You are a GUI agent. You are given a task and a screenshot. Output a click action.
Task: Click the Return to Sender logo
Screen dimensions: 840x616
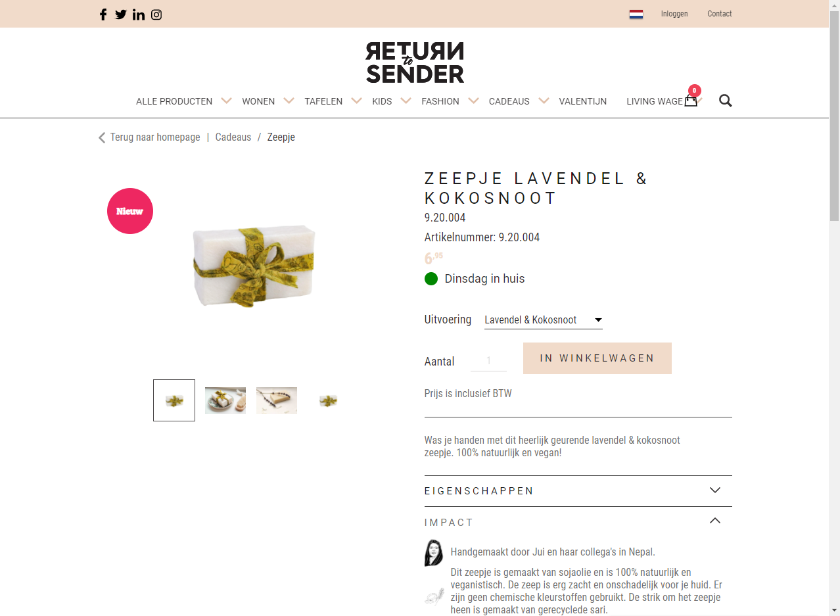point(415,62)
